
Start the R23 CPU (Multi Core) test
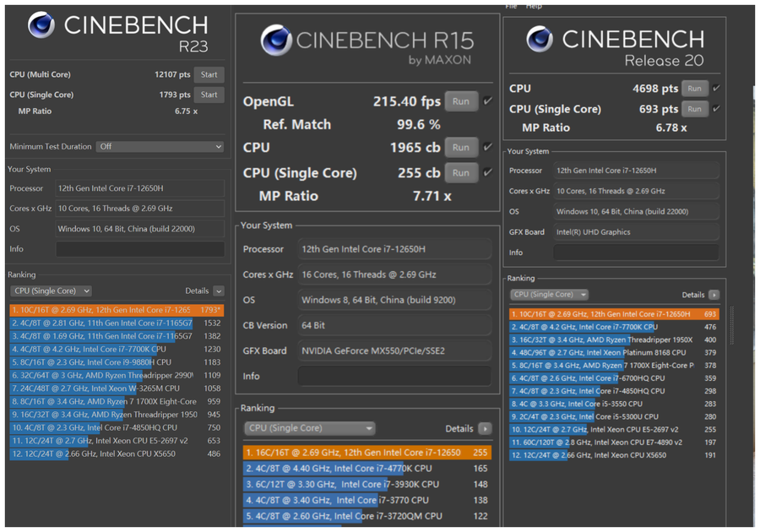click(209, 74)
